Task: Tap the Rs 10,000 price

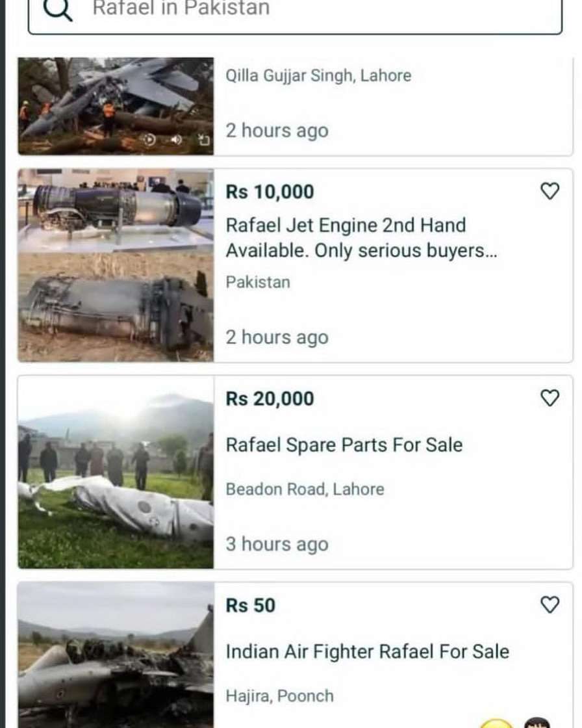Action: click(x=270, y=192)
